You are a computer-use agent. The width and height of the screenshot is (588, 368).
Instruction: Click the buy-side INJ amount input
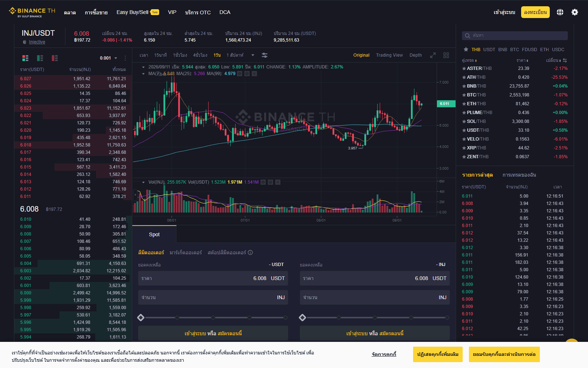(x=213, y=297)
